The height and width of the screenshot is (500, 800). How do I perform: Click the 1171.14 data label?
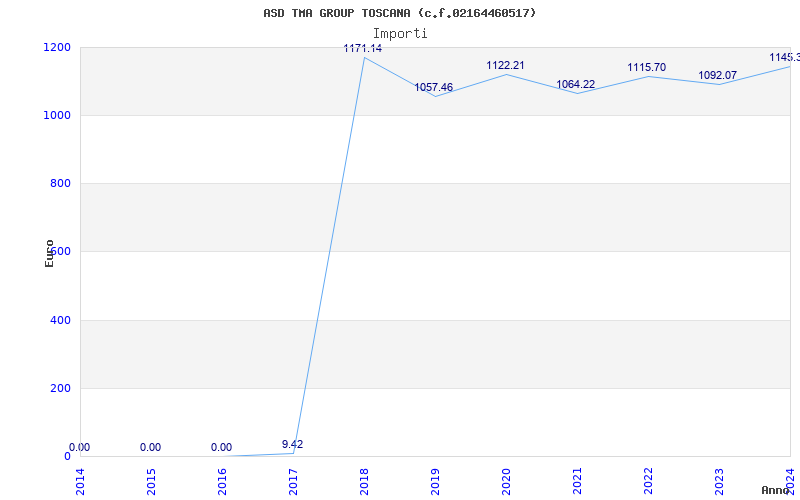[363, 48]
